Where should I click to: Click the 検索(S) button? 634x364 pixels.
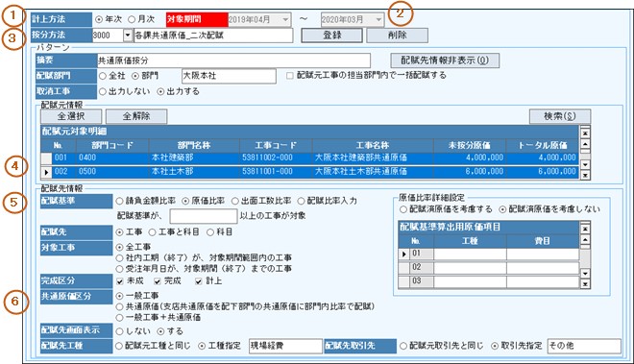pos(560,116)
